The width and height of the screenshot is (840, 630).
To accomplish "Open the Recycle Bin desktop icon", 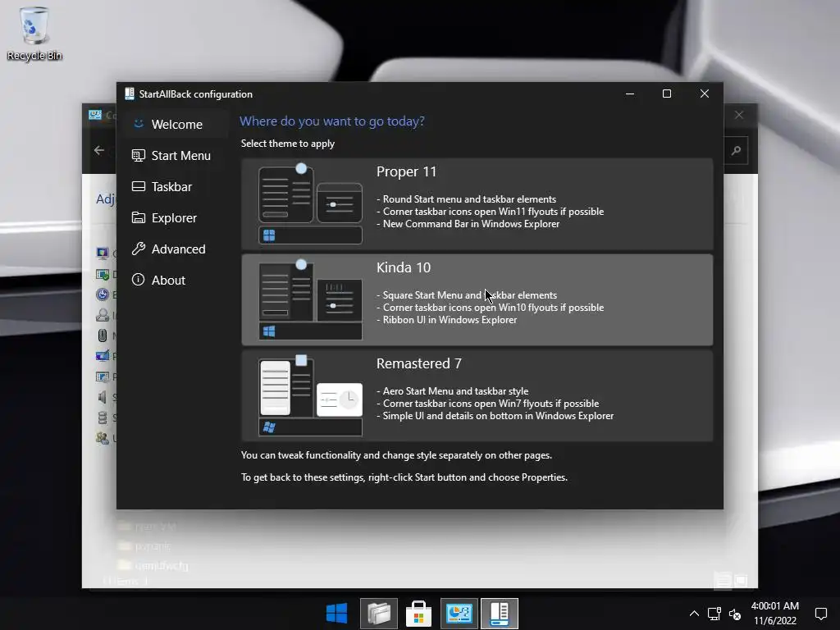I will [34, 33].
